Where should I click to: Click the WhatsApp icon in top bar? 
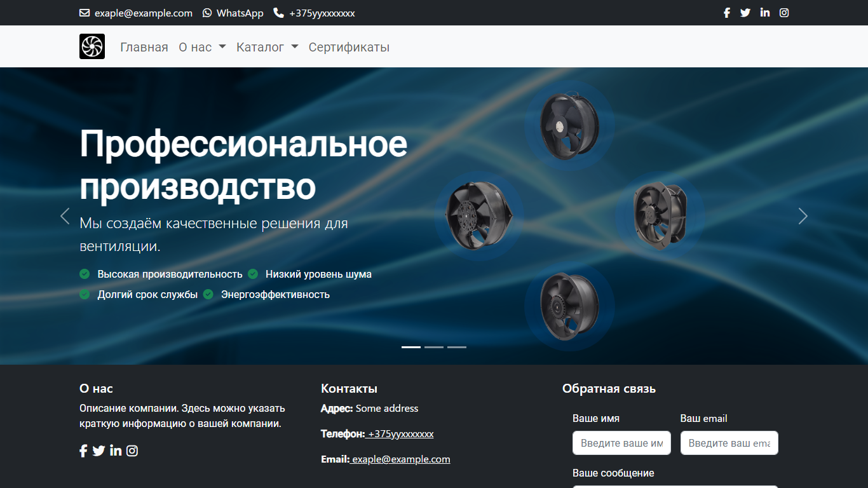(207, 13)
